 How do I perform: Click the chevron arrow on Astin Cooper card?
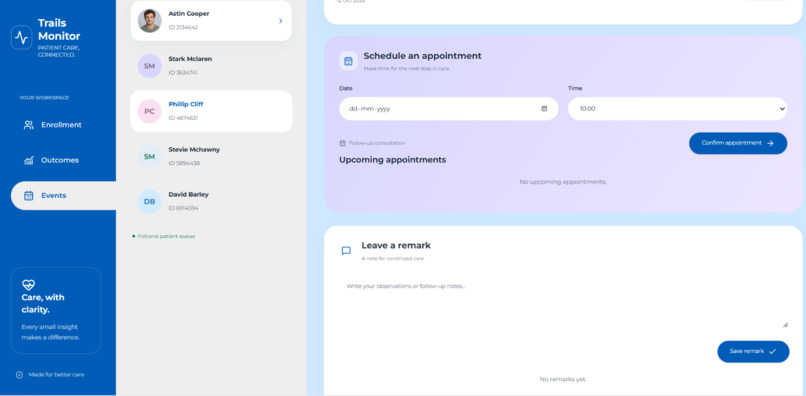click(x=280, y=21)
